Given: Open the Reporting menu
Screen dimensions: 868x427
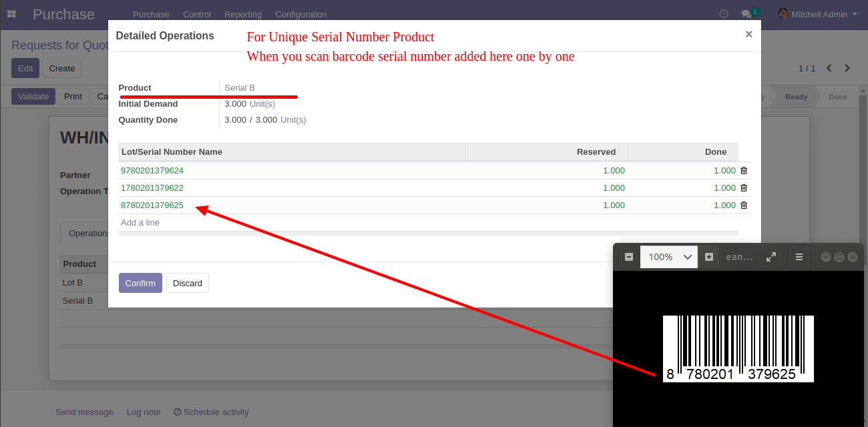Looking at the screenshot, I should [243, 14].
